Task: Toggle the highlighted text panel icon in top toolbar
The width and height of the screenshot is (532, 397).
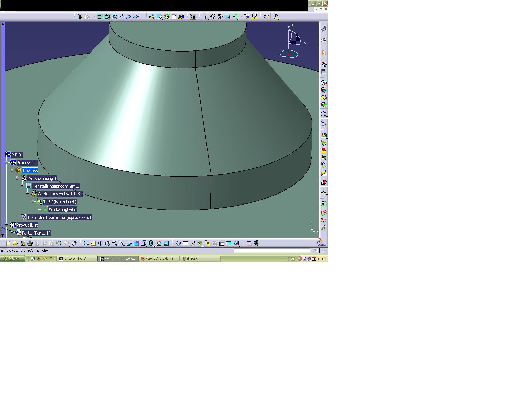Action: pos(193,17)
